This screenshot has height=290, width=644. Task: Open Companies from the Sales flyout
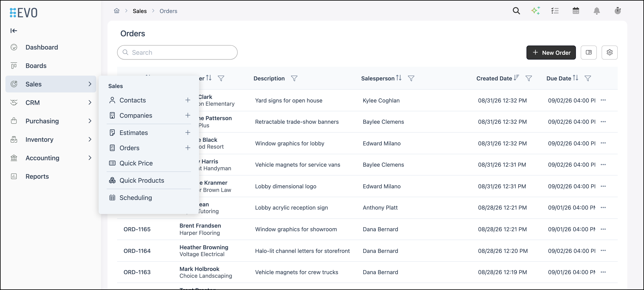(136, 115)
